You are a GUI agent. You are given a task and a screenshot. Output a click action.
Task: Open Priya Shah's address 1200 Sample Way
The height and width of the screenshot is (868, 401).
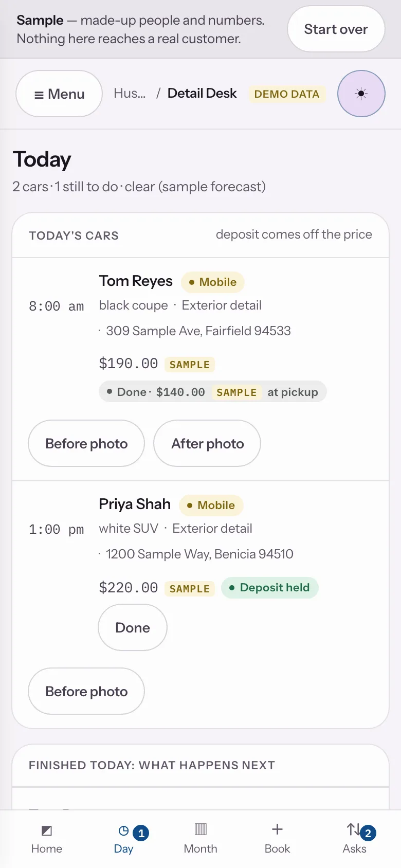click(199, 554)
